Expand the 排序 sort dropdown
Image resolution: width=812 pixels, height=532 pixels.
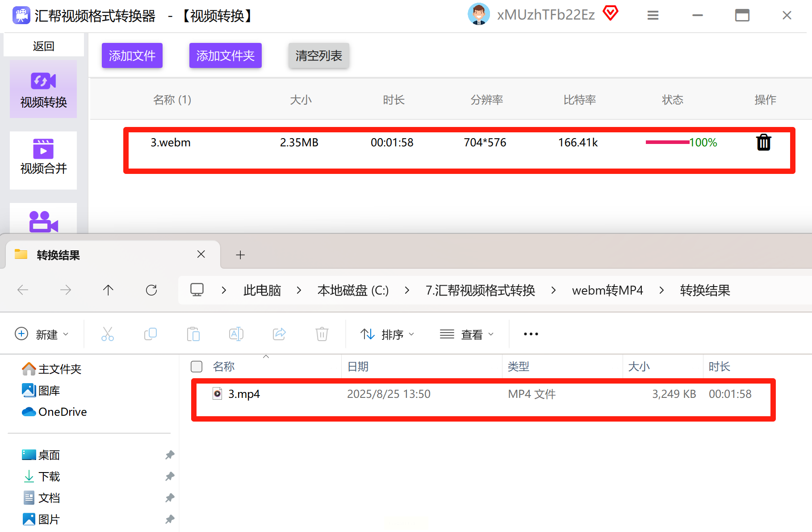click(x=387, y=334)
